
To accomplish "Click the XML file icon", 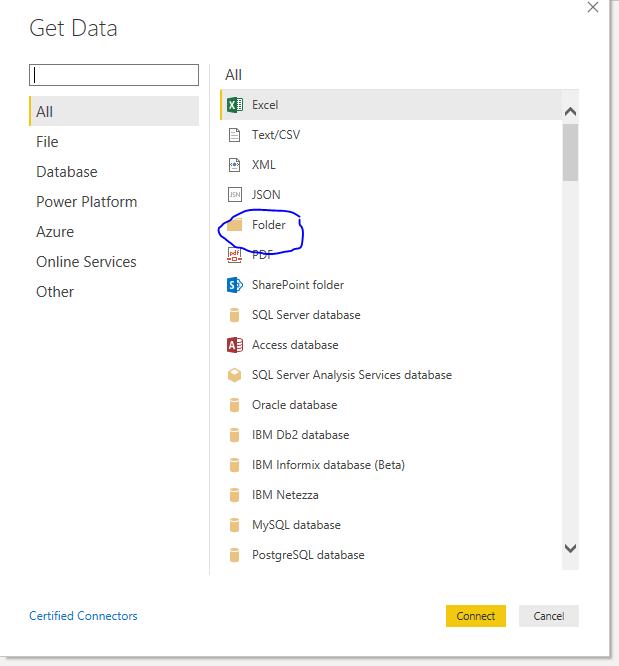I will click(x=234, y=165).
